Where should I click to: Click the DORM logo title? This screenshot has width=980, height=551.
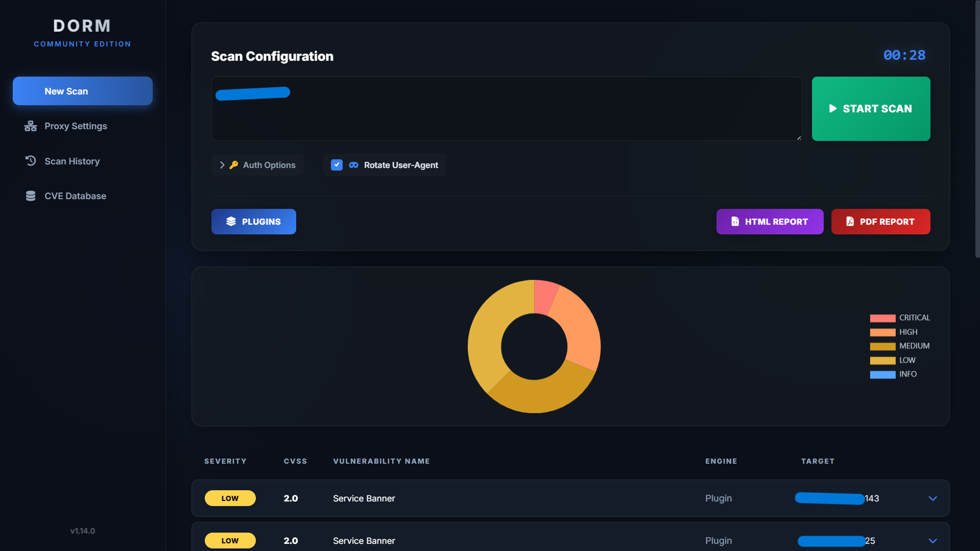click(x=82, y=26)
